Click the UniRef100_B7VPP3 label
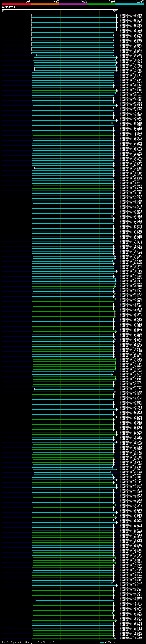This screenshot has width=146, height=644. (x=131, y=555)
